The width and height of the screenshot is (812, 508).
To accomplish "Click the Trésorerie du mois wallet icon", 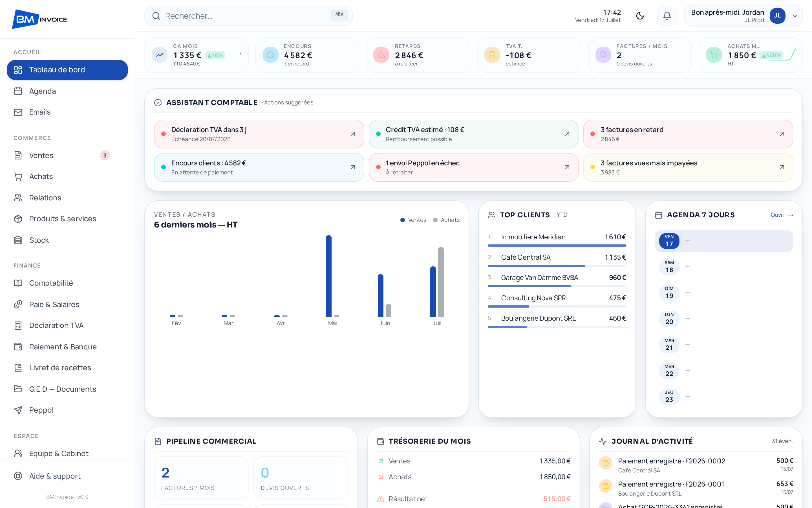I will 381,441.
